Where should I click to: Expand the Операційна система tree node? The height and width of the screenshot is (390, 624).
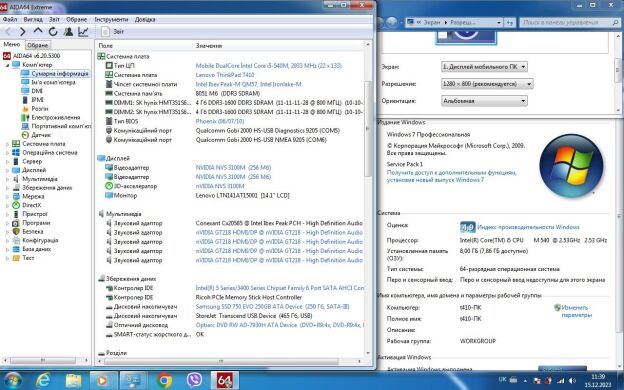8,152
